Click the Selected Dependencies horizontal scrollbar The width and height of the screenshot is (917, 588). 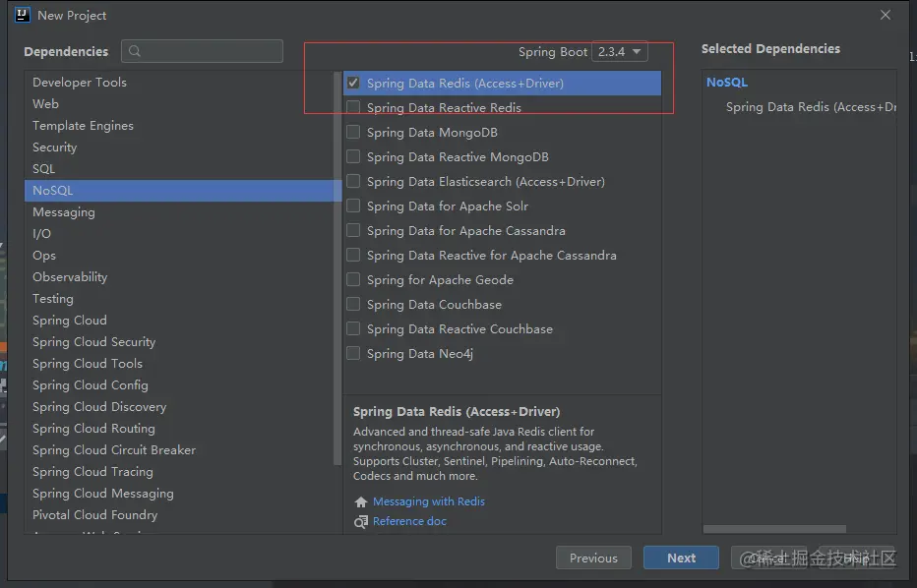point(774,529)
